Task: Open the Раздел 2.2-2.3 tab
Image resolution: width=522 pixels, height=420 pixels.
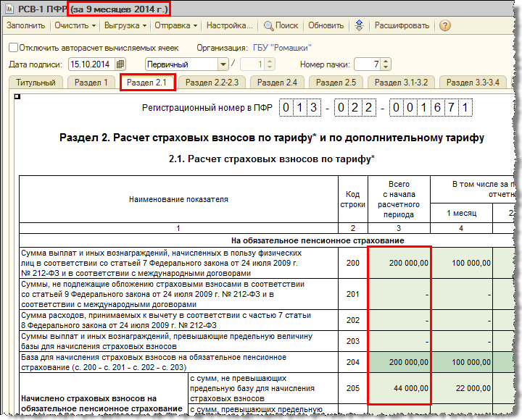Action: (212, 83)
